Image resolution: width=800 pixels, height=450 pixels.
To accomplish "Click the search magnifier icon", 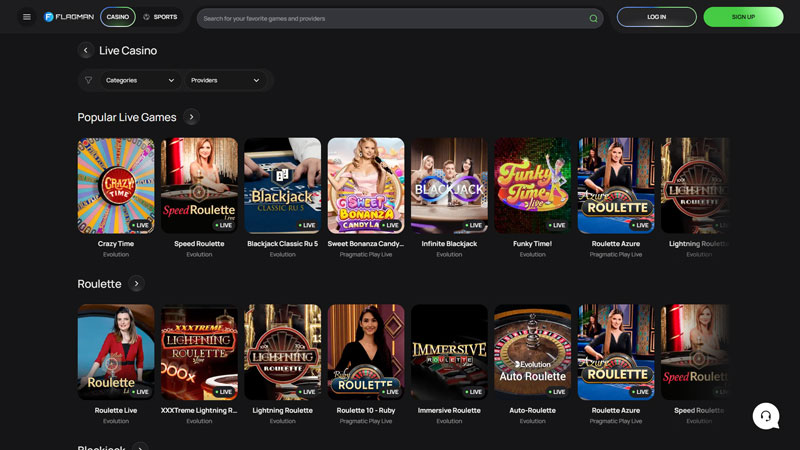I will click(x=593, y=18).
